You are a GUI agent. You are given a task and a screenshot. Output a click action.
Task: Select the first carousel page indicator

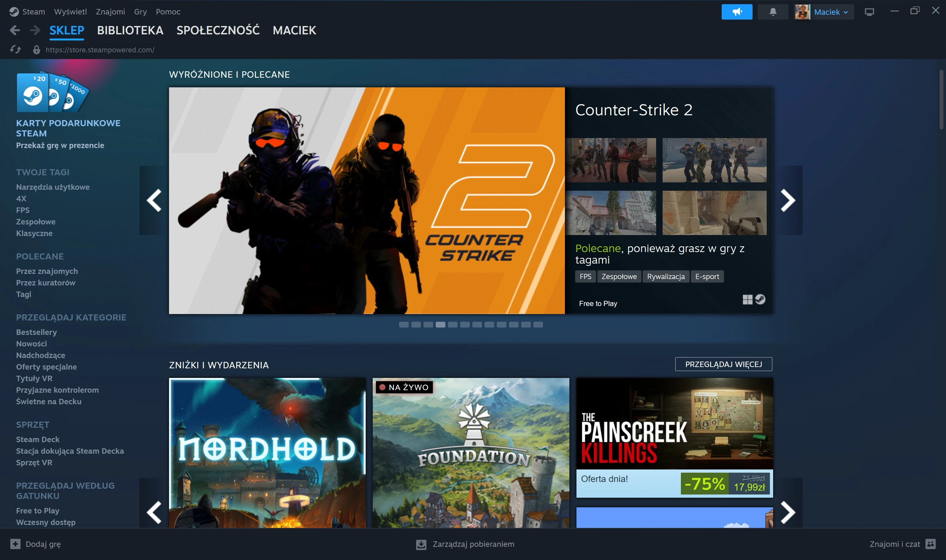coord(404,325)
